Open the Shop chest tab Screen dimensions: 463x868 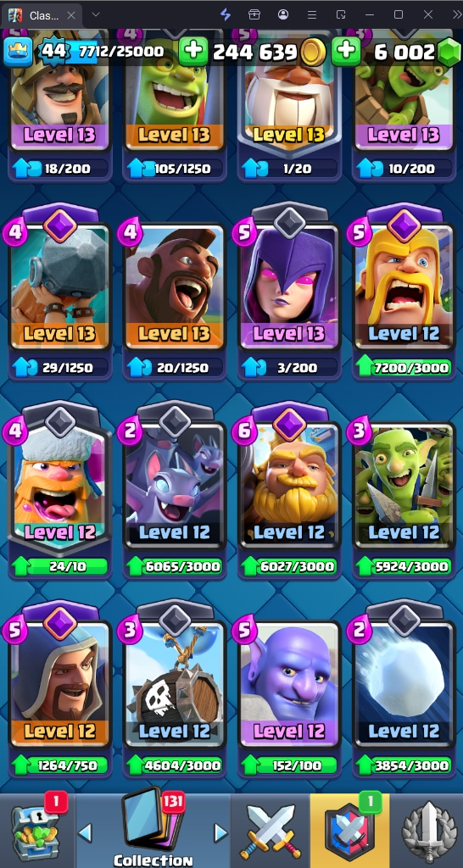36,831
